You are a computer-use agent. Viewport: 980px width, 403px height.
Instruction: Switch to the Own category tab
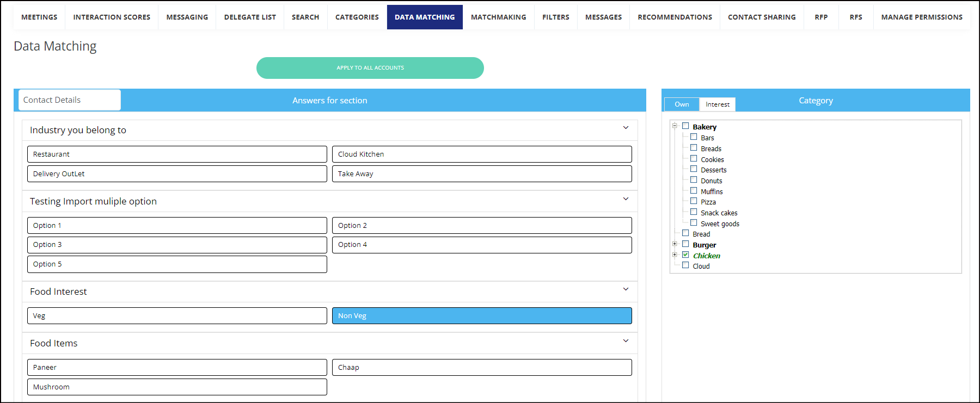682,104
